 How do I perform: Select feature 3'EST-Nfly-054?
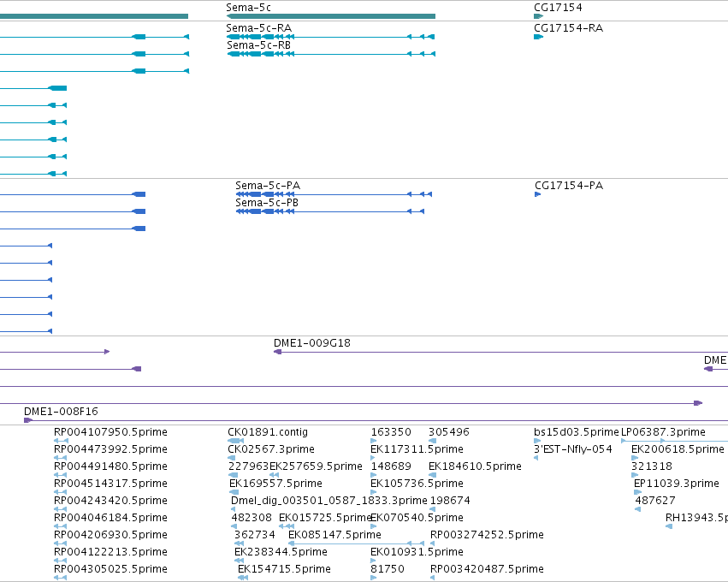click(573, 449)
